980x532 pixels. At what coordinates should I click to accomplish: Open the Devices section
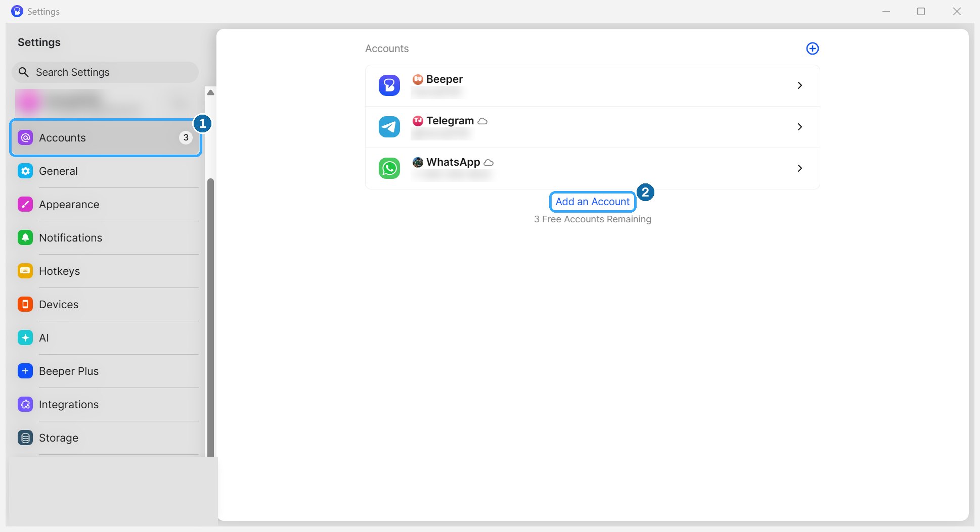[x=106, y=304]
